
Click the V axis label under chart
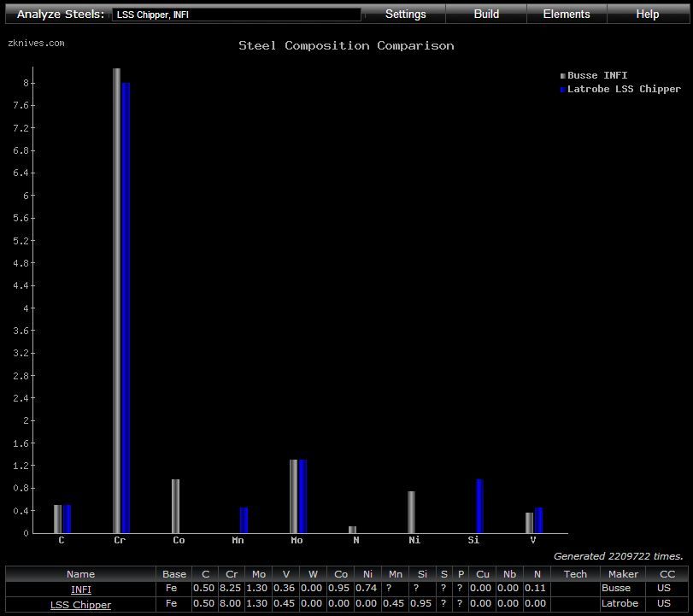tap(533, 540)
